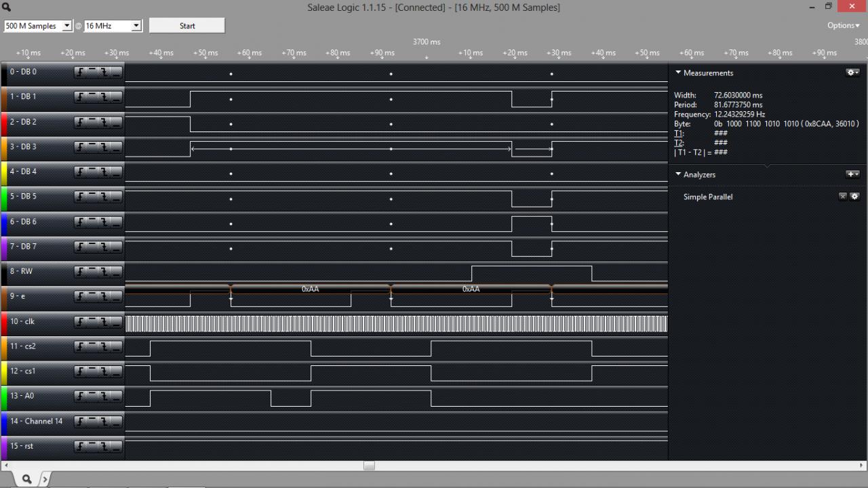
Task: Click the second 0xAA analyzer result bubble
Action: 471,289
